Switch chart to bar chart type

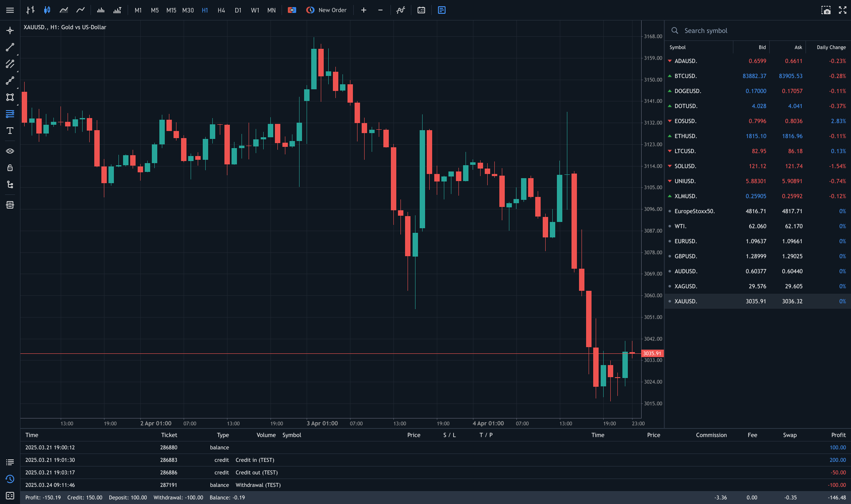[x=30, y=10]
